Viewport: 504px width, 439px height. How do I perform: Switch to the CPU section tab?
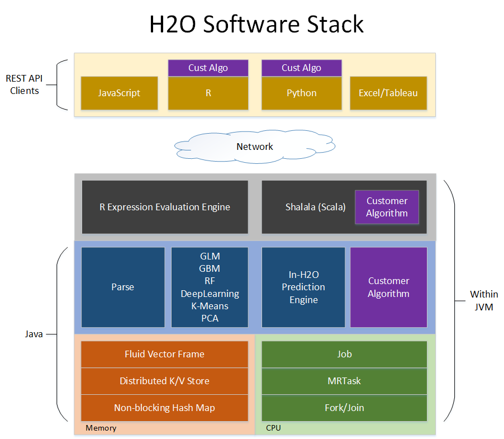(x=273, y=428)
